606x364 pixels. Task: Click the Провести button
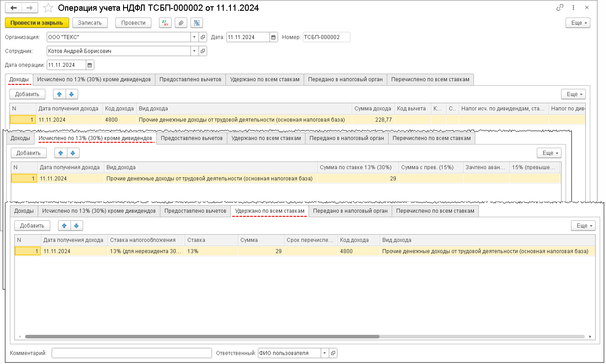[133, 23]
